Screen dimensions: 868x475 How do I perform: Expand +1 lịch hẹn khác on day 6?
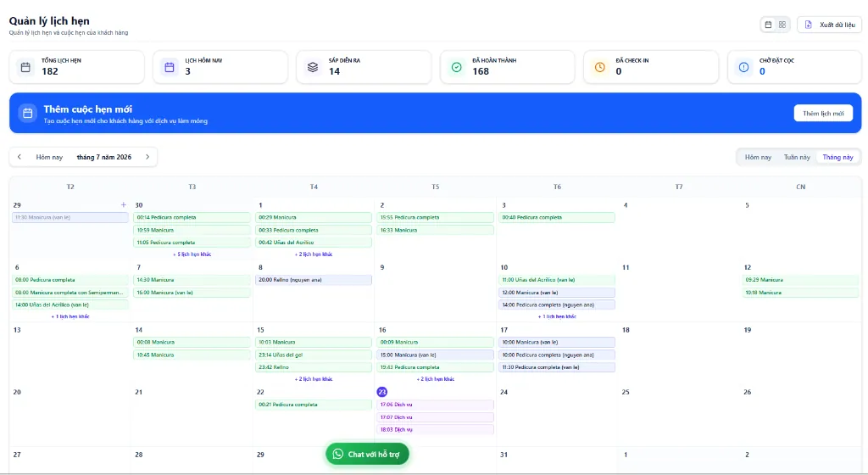coord(70,316)
